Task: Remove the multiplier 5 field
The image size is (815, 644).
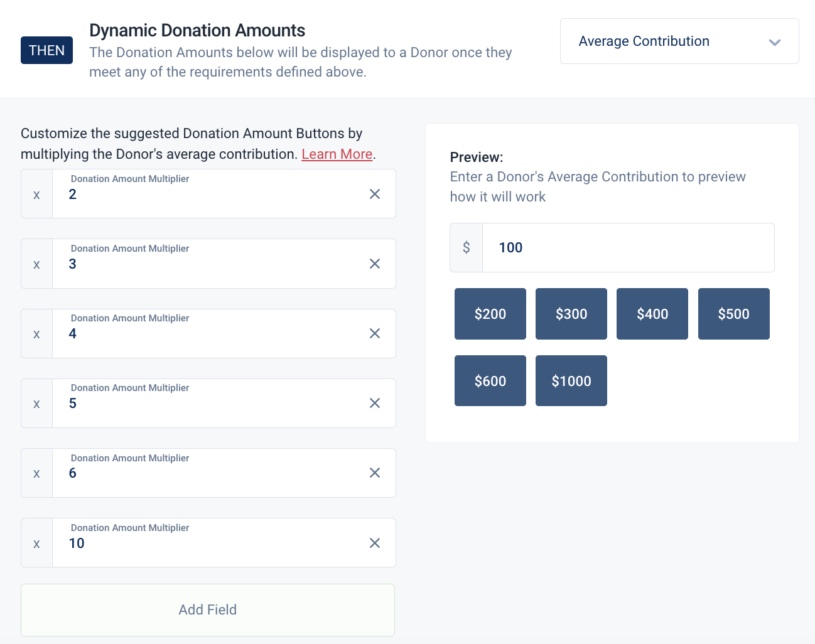Action: (375, 403)
